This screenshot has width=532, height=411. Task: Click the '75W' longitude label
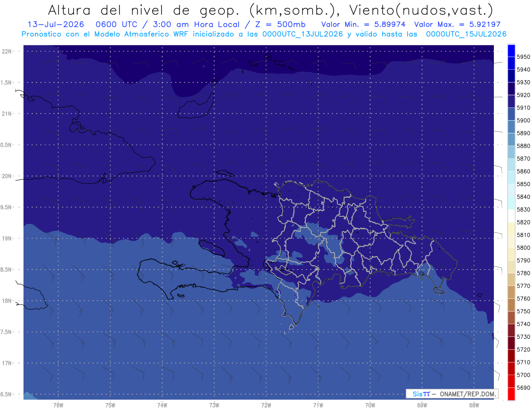pos(110,405)
